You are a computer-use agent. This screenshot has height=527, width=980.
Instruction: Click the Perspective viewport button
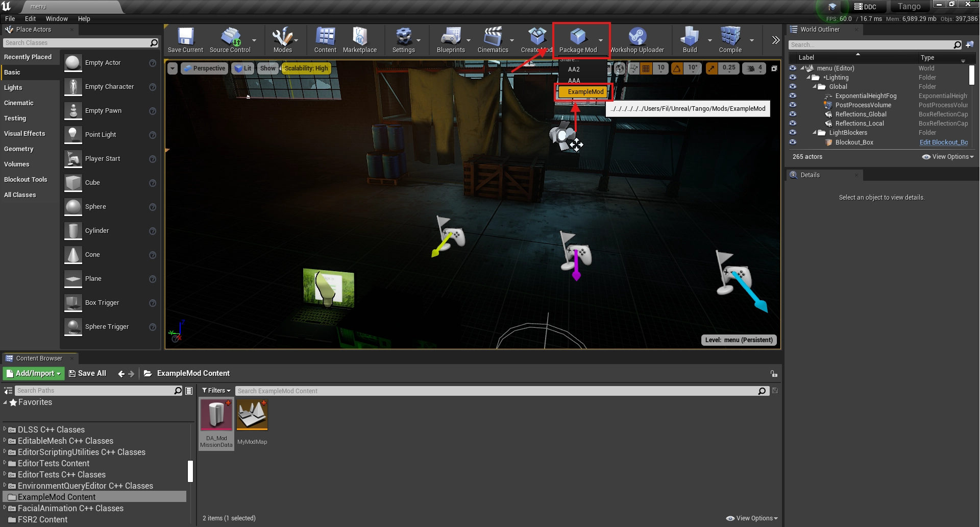204,68
